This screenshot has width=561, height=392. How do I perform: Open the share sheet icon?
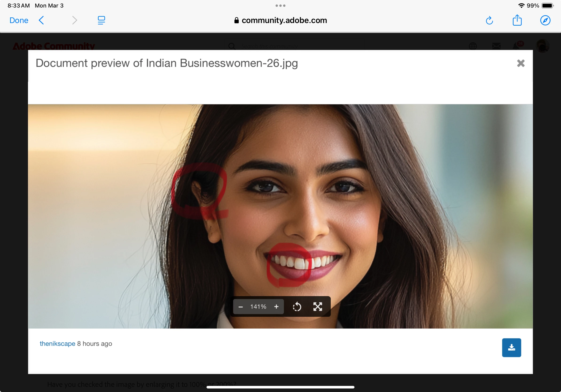[517, 20]
